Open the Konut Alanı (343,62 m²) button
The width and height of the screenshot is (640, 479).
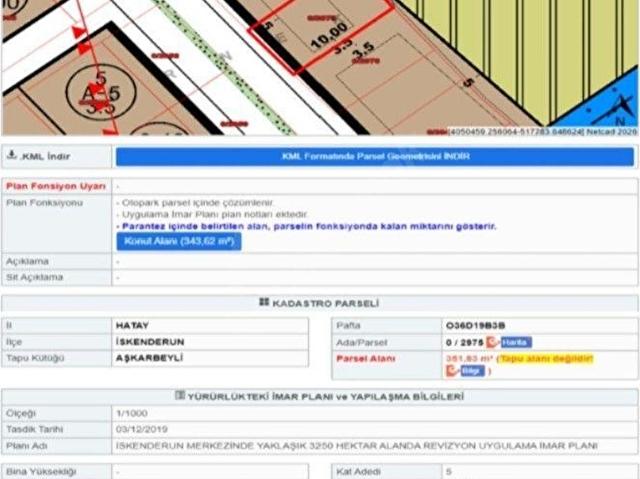coord(179,241)
